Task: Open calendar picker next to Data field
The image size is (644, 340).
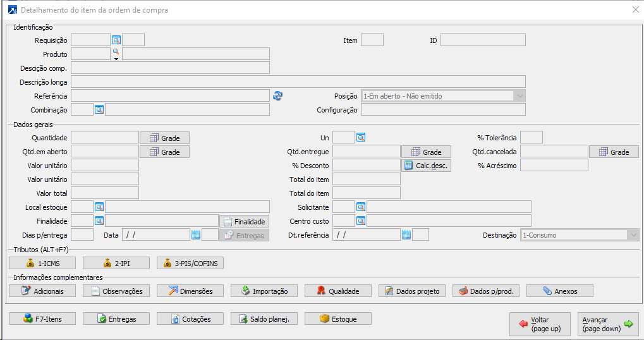Action: [196, 235]
